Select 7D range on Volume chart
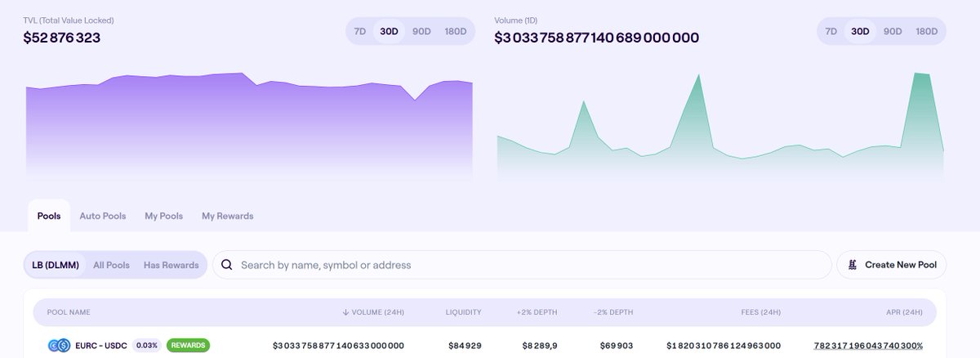Screen dimensions: 980x358 (x=831, y=31)
